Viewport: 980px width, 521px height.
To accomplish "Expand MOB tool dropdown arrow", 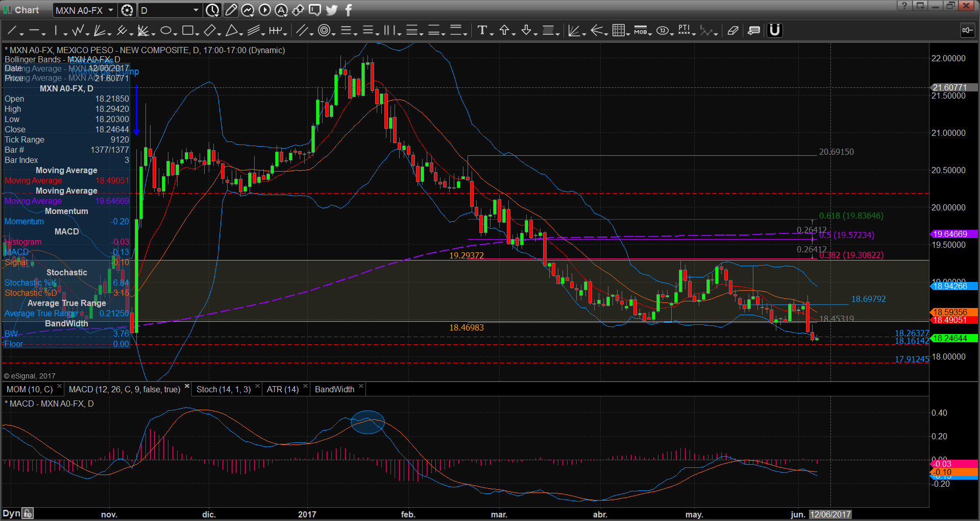I will point(650,34).
